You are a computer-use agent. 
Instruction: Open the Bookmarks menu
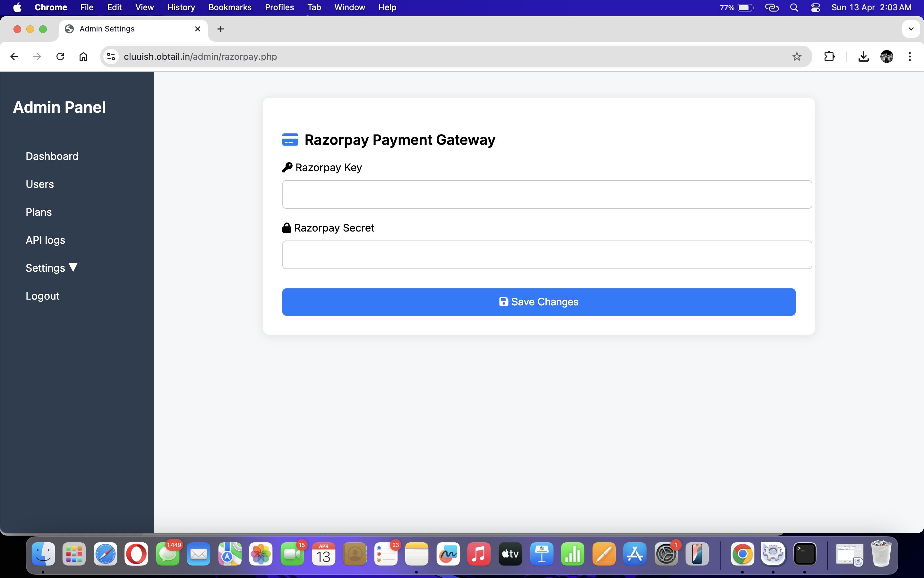coord(230,8)
